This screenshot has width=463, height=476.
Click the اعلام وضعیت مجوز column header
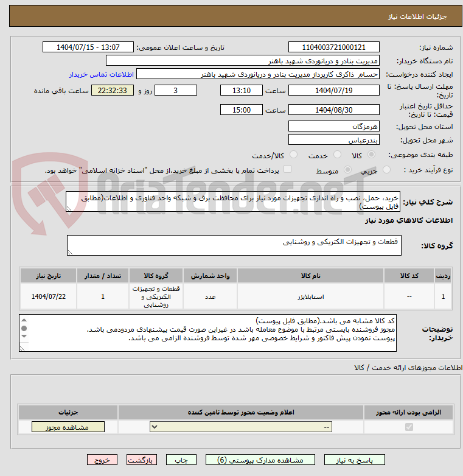[241, 412]
